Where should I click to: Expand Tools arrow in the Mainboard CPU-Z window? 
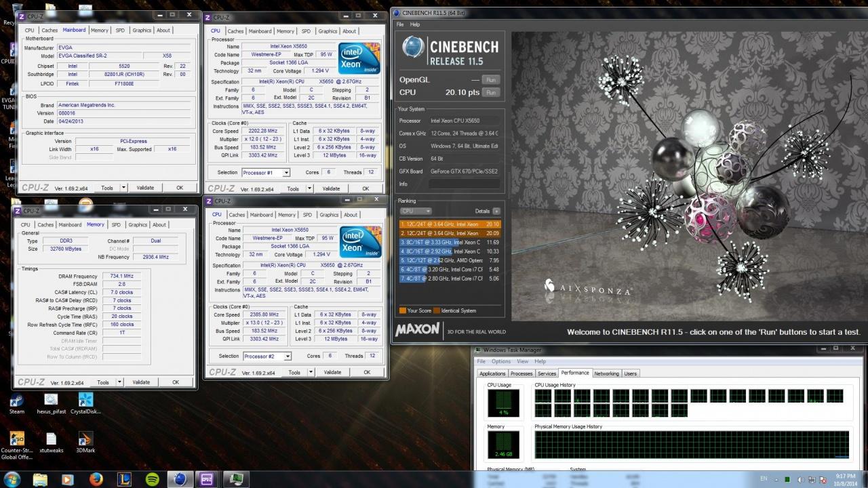(x=124, y=188)
